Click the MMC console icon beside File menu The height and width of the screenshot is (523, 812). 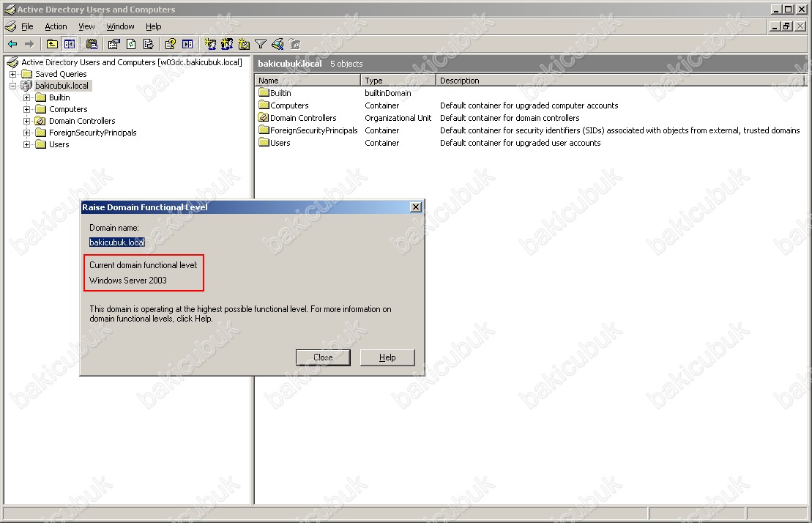(10, 26)
